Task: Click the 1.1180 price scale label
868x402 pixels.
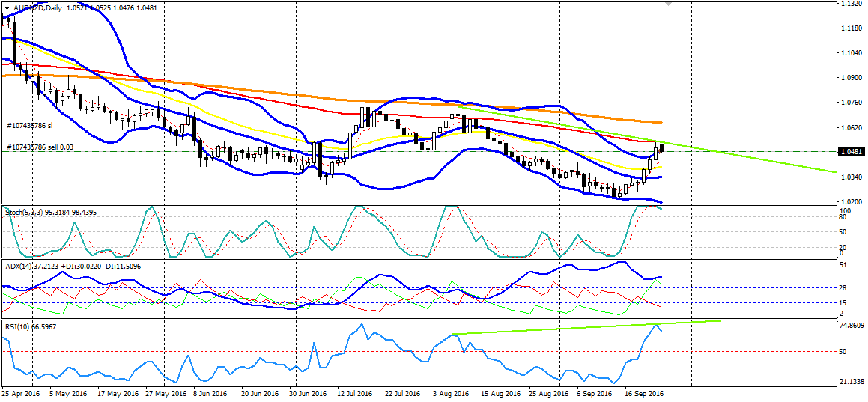Action: 850,28
